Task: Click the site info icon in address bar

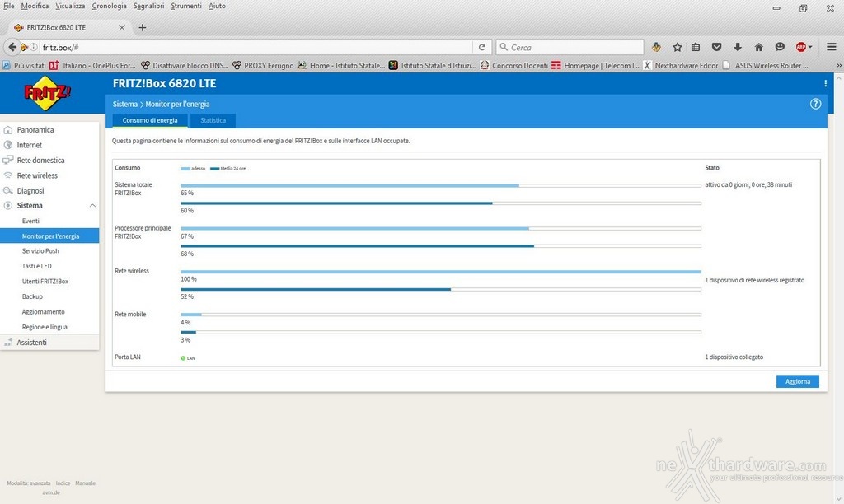Action: click(33, 47)
